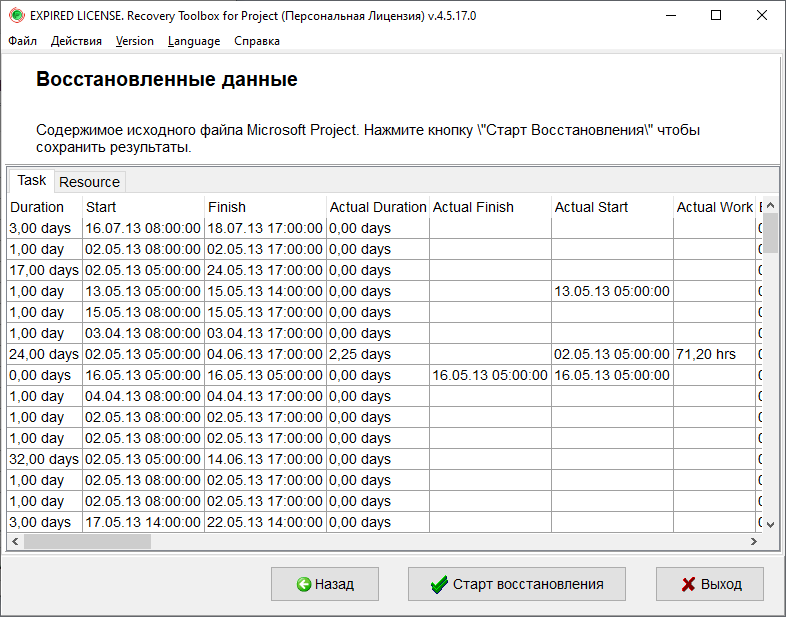Click the vertical scrollbar thumb
The image size is (786, 617).
click(770, 233)
